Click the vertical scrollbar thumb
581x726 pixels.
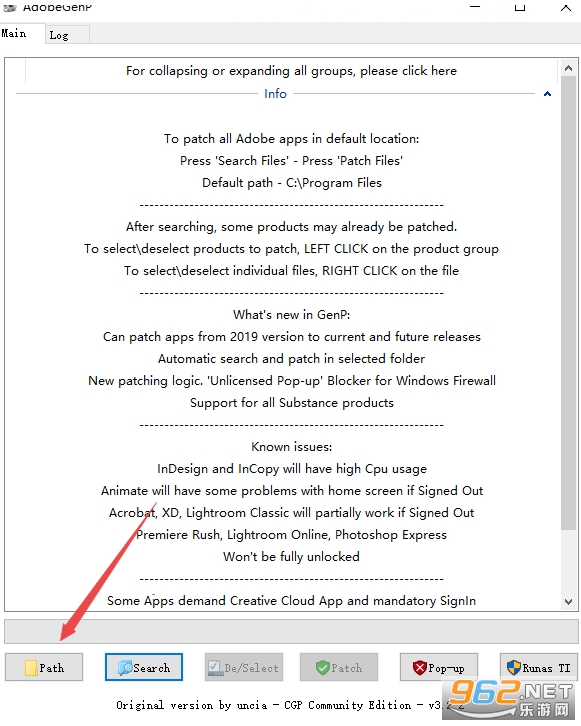point(569,303)
